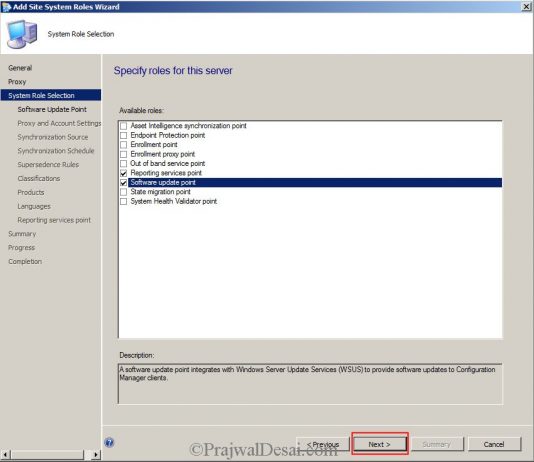Click the description text box
This screenshot has height=462, width=534.
pos(310,384)
